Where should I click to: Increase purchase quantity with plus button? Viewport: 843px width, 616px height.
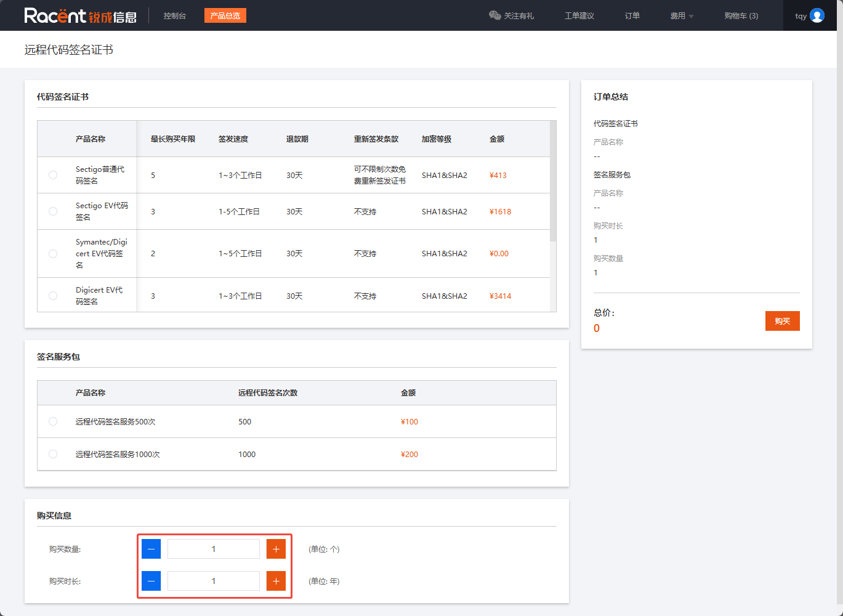[276, 549]
